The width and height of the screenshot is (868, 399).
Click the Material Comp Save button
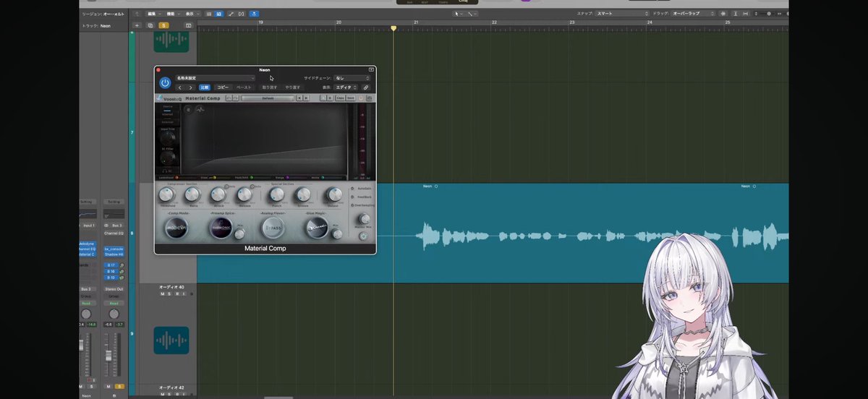point(350,98)
